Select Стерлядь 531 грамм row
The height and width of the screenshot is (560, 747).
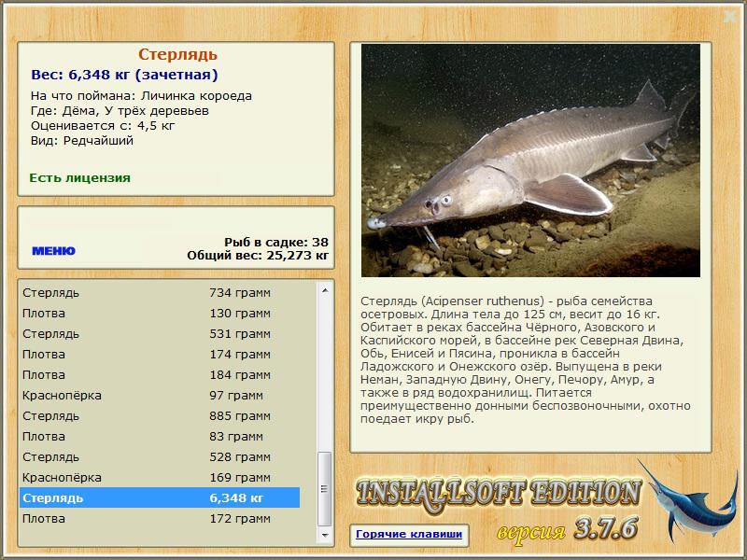[x=160, y=334]
